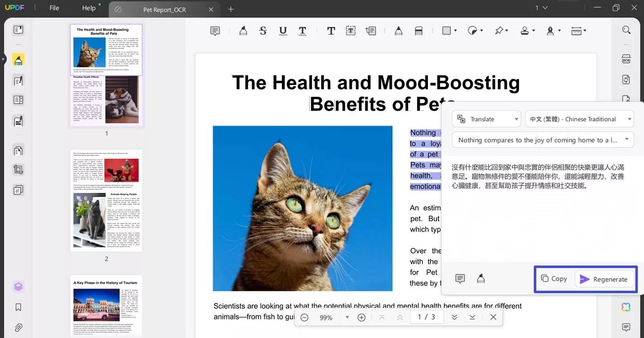Open the Redact tool in sidebar
The height and width of the screenshot is (338, 644).
coord(18,121)
